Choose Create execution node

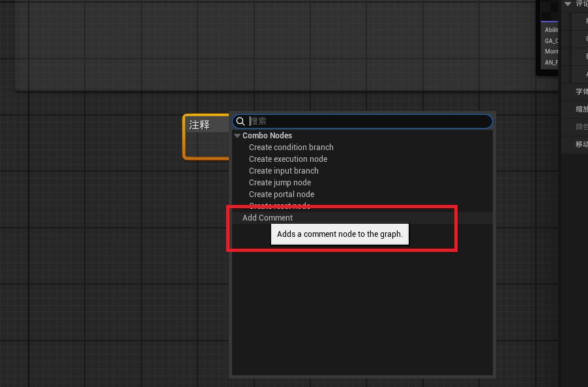[x=287, y=159]
